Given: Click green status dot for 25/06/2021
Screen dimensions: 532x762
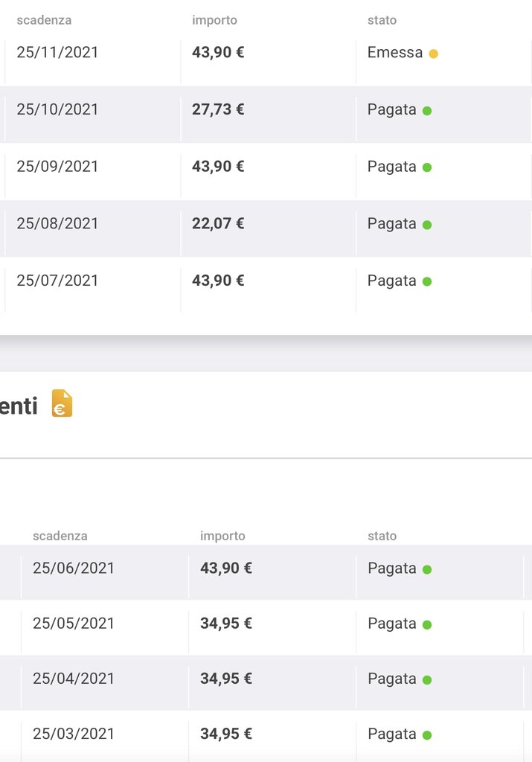Looking at the screenshot, I should tap(427, 569).
